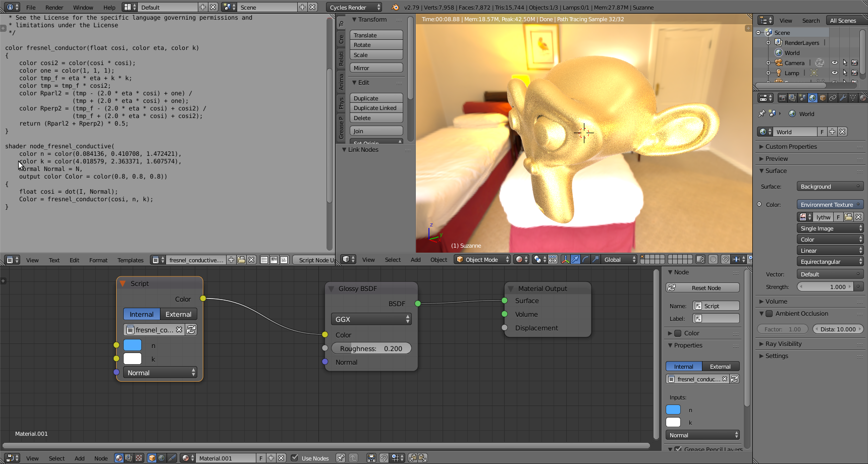
Task: Expand the Camera item in outliner
Action: (769, 63)
